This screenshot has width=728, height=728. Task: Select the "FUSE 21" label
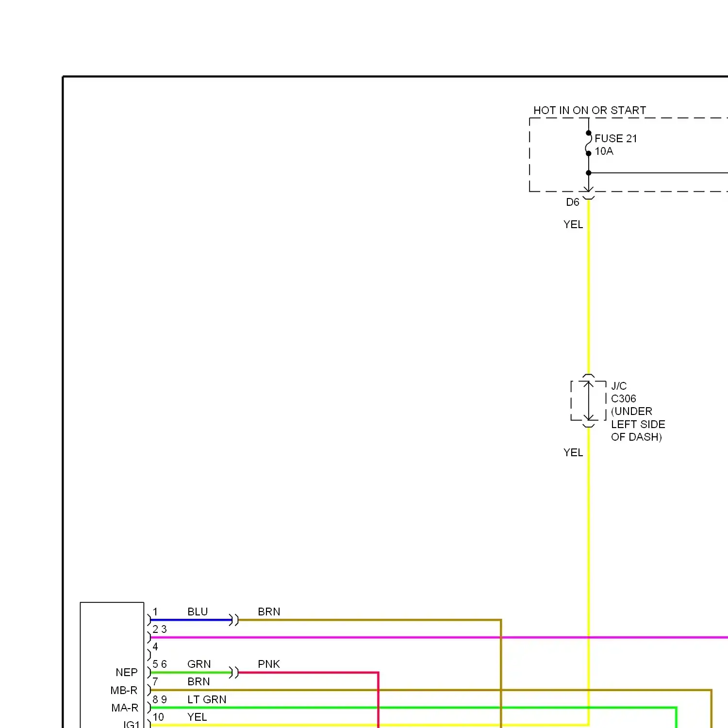(616, 139)
